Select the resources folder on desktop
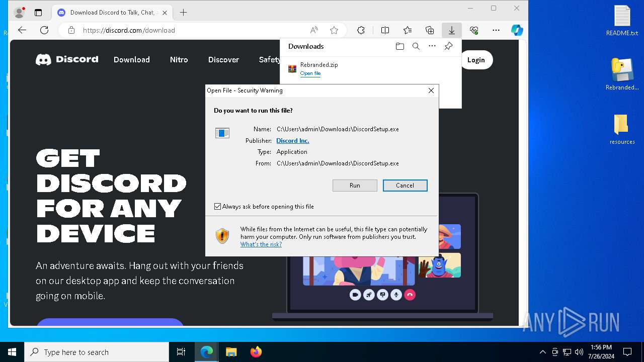Image resolution: width=644 pixels, height=362 pixels. coord(622,129)
